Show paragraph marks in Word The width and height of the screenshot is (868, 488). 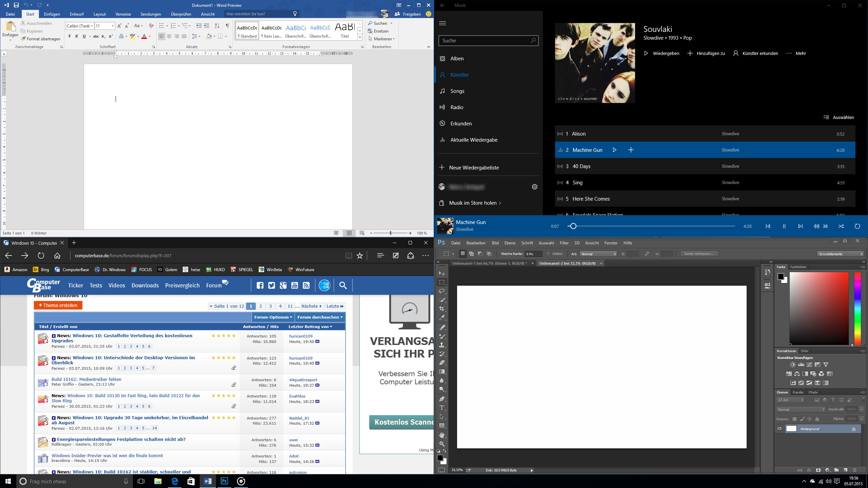(227, 26)
